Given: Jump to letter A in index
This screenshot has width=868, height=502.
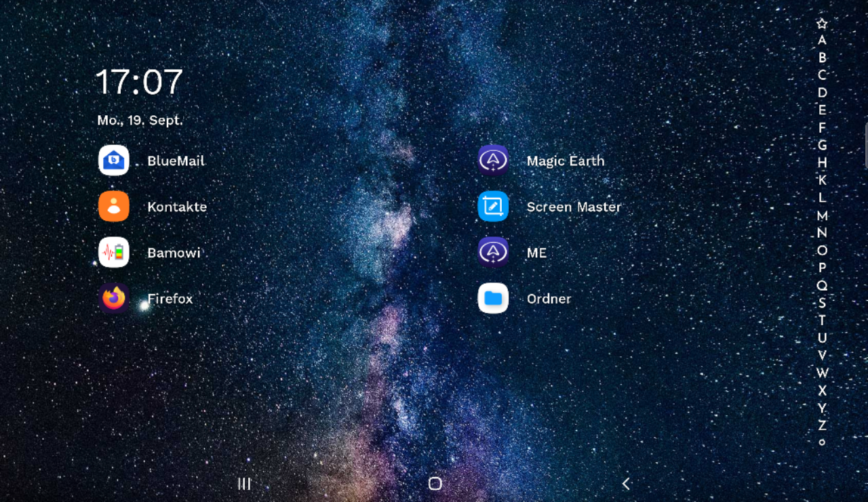Looking at the screenshot, I should 822,41.
